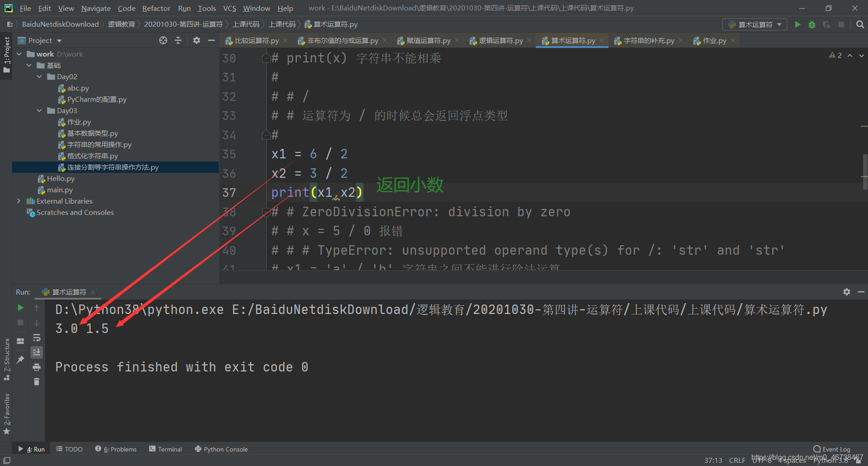Open abc.py in project tree
Image resolution: width=868 pixels, height=466 pixels.
78,88
